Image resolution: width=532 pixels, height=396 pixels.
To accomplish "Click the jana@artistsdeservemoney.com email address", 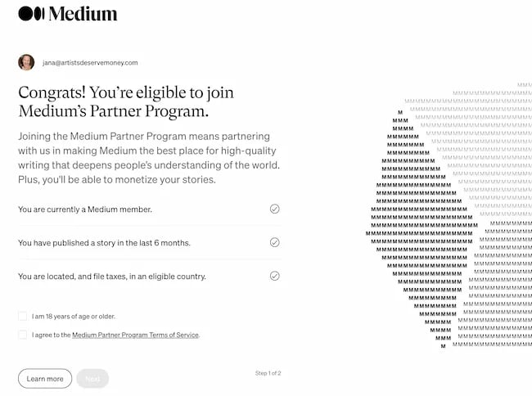I will coord(90,62).
